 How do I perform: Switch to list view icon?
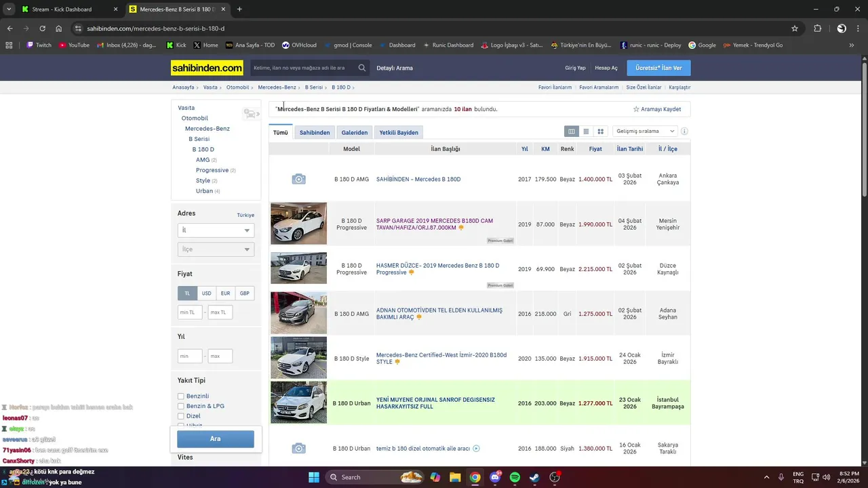click(586, 131)
